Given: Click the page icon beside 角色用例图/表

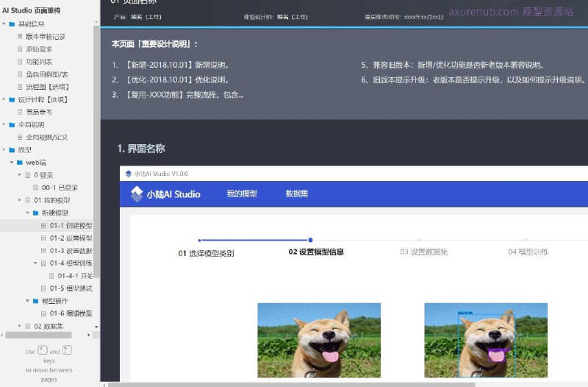Looking at the screenshot, I should [20, 74].
